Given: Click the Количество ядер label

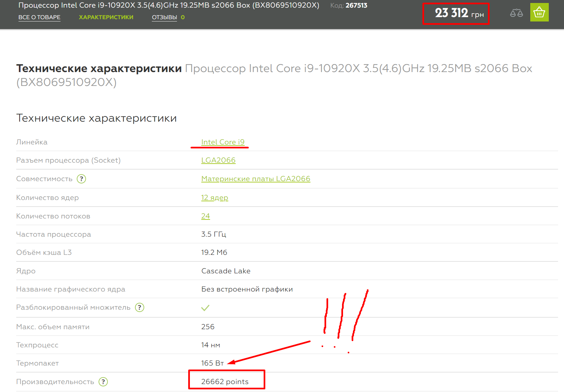Looking at the screenshot, I should [48, 198].
